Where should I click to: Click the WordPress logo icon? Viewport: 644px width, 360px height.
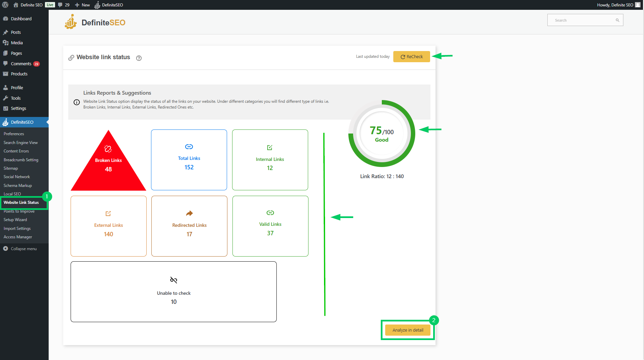pyautogui.click(x=5, y=5)
